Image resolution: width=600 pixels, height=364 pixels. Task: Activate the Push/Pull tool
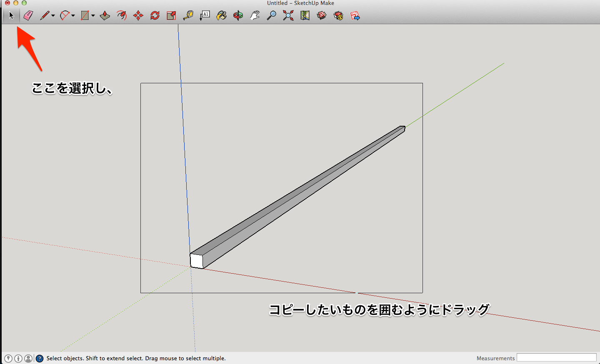(105, 16)
